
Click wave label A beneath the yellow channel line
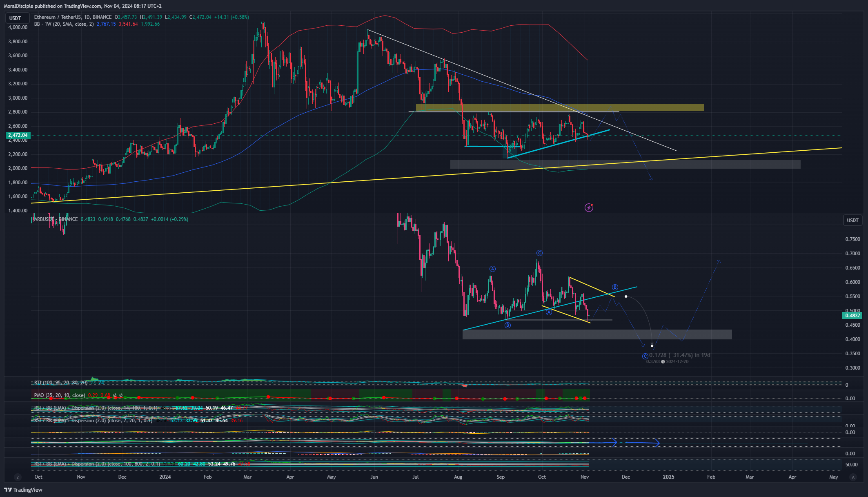click(549, 312)
